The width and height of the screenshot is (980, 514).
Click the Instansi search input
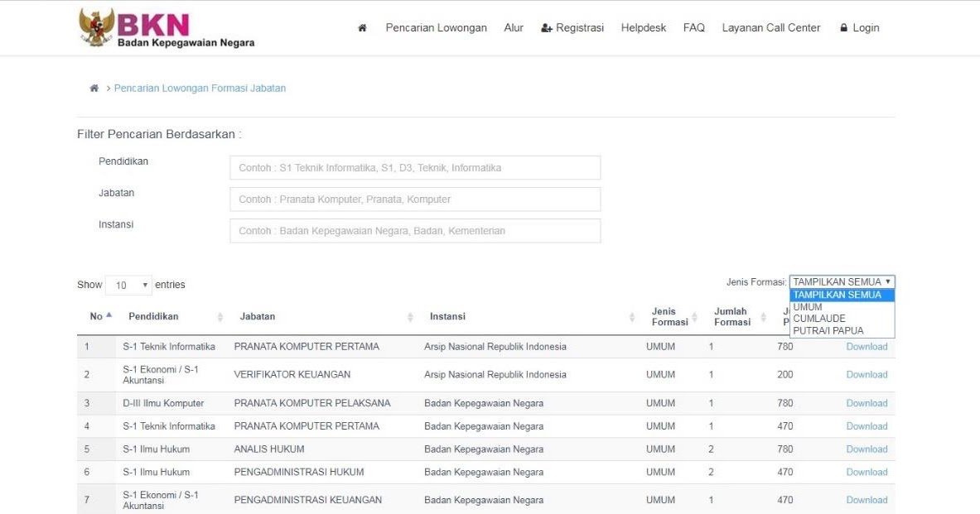[x=415, y=231]
